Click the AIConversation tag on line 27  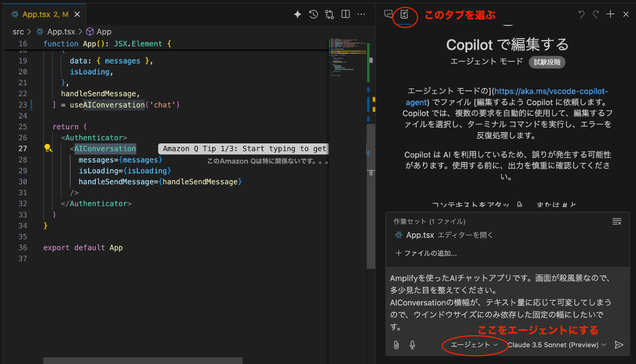(105, 148)
